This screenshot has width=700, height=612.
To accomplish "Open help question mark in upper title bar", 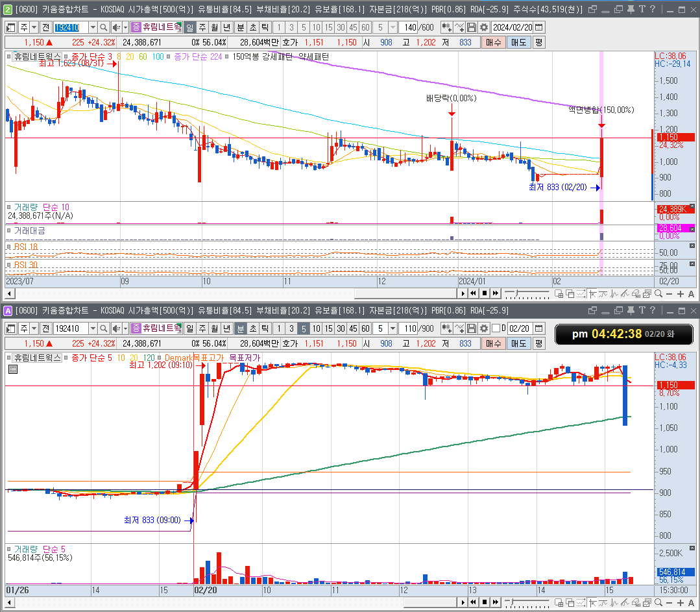I will click(x=653, y=9).
